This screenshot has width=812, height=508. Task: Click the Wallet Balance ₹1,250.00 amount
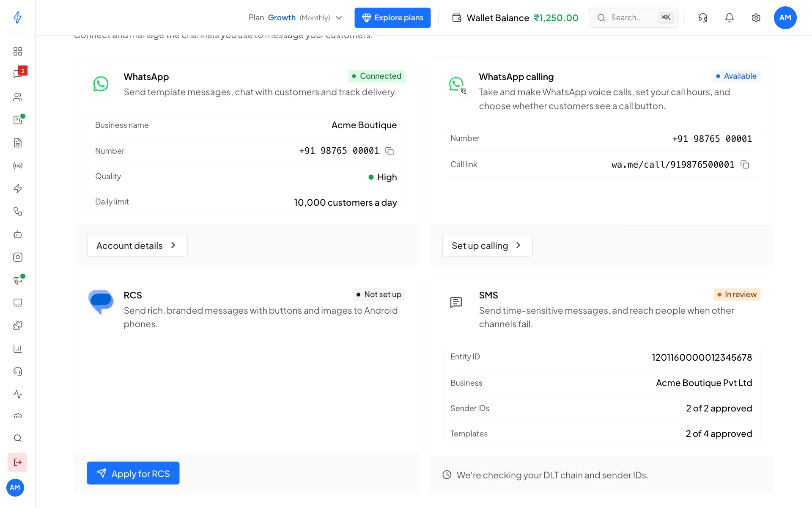pyautogui.click(x=556, y=18)
